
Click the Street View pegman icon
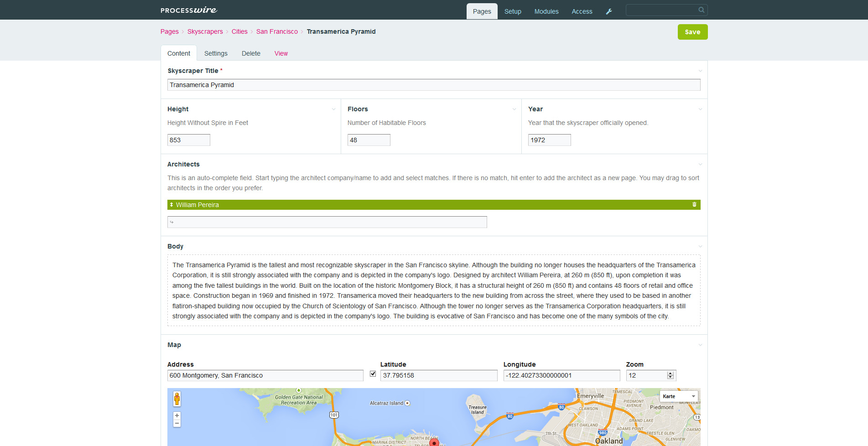click(x=177, y=399)
